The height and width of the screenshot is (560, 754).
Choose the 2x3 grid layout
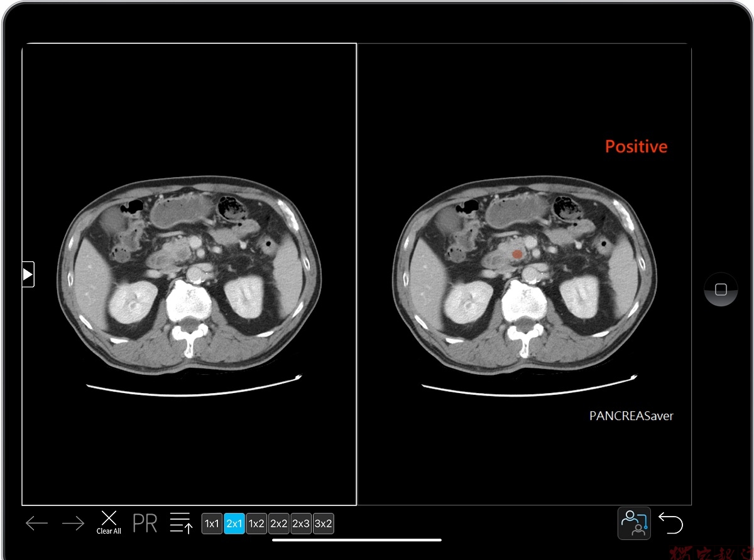301,524
